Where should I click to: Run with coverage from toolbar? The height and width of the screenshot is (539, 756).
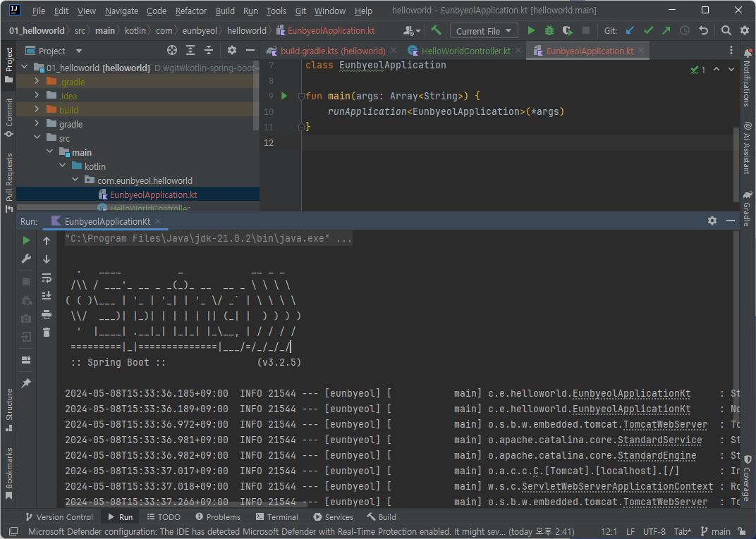[x=568, y=31]
